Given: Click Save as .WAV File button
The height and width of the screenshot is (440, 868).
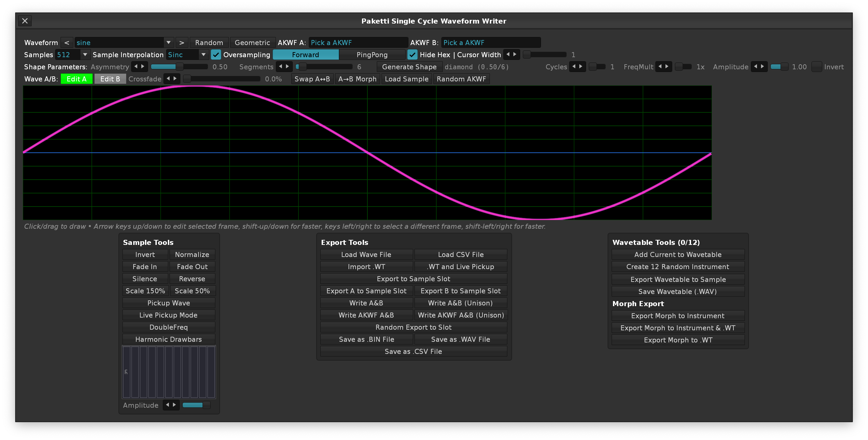Looking at the screenshot, I should point(460,339).
